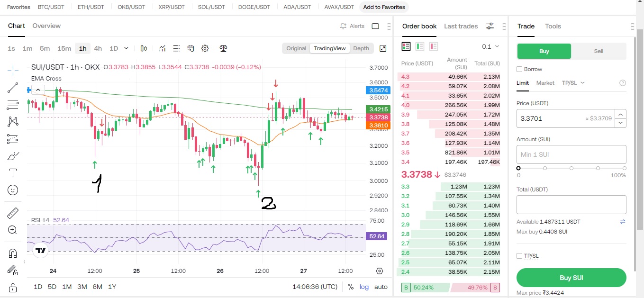
Task: Click the help question mark icon
Action: point(623,83)
